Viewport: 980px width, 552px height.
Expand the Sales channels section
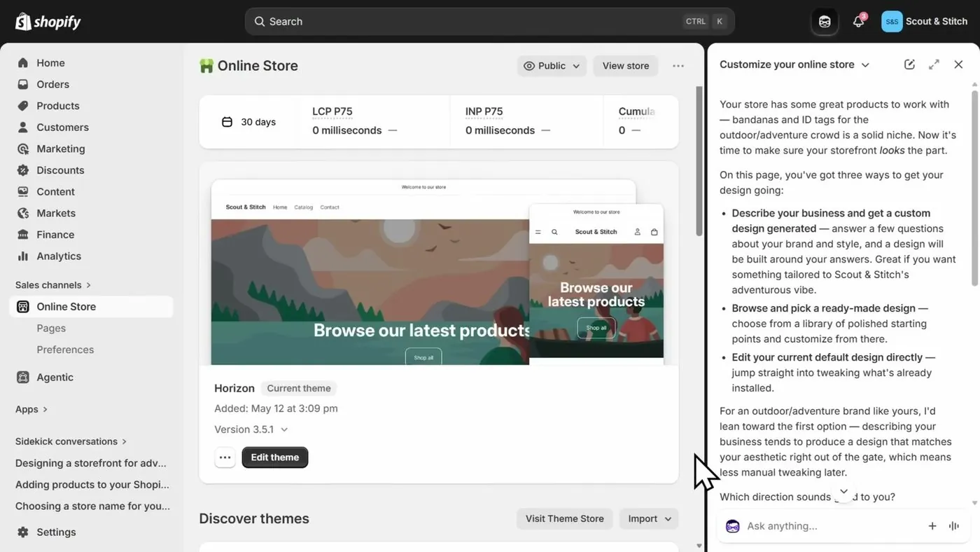click(54, 285)
